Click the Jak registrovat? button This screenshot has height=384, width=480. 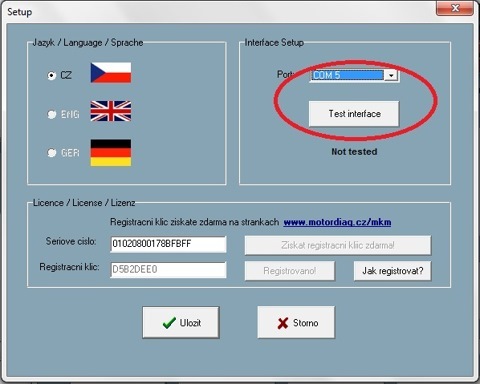pos(392,271)
